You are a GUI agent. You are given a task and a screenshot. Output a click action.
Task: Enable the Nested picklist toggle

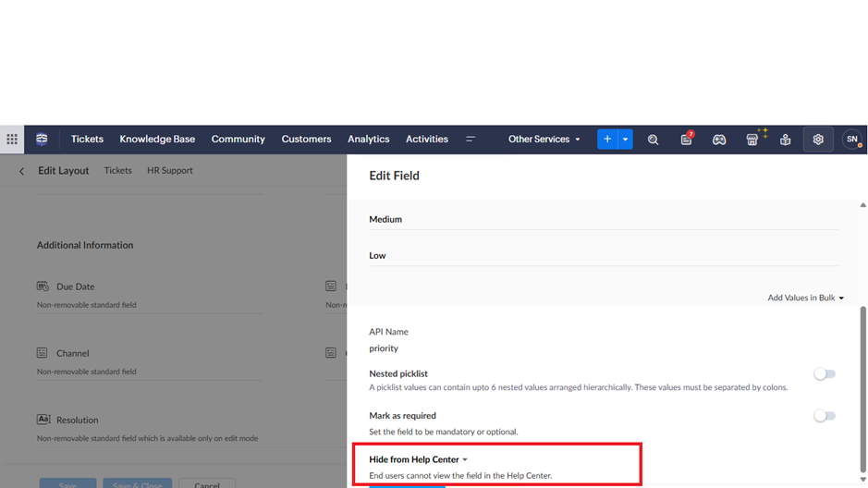pyautogui.click(x=824, y=374)
